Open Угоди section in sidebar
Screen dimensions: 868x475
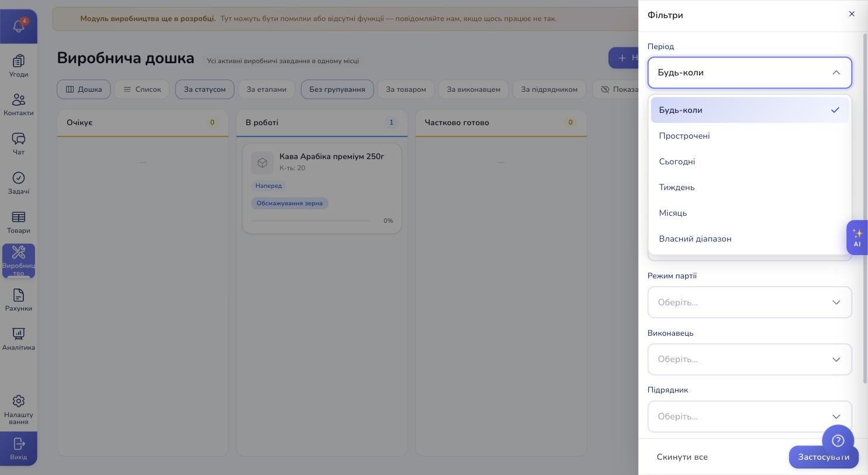tap(19, 66)
